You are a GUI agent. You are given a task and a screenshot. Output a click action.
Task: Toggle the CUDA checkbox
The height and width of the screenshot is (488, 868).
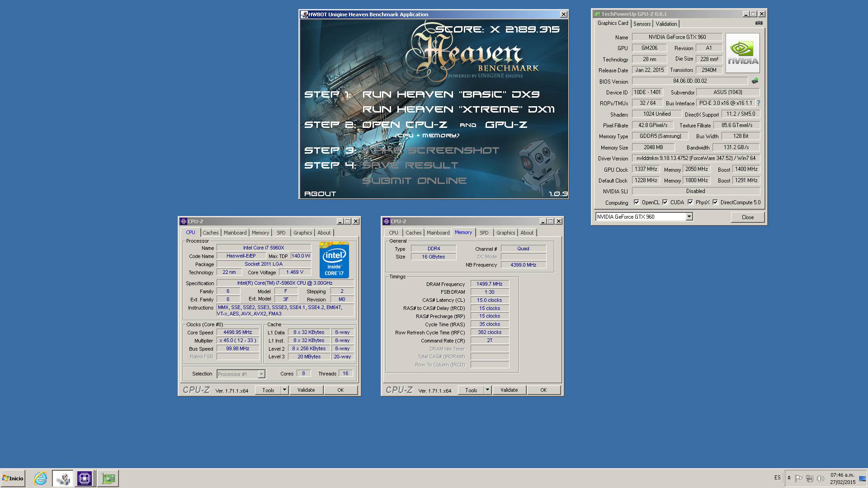(665, 202)
